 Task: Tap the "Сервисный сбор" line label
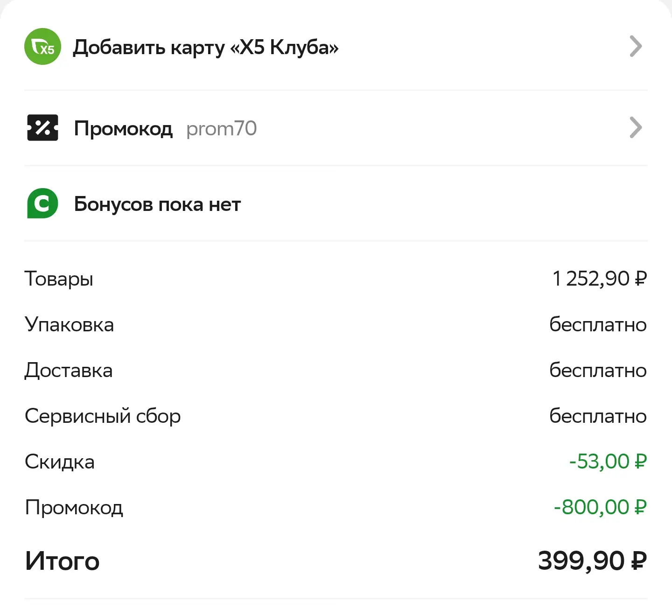[x=103, y=416]
